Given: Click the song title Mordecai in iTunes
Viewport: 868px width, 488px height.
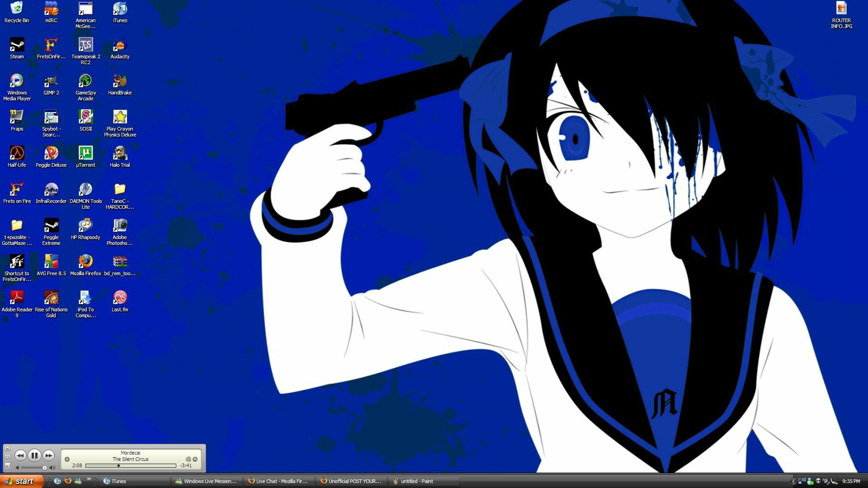Looking at the screenshot, I should (130, 453).
